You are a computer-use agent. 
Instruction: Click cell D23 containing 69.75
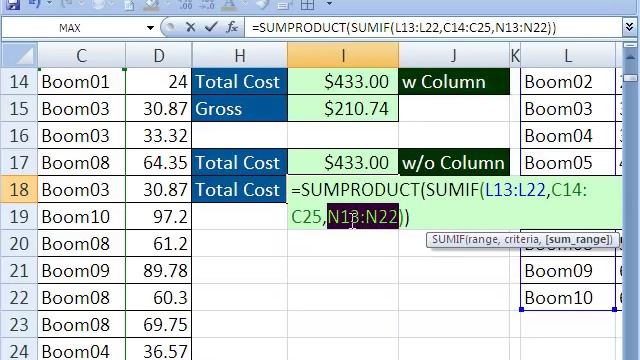(158, 324)
